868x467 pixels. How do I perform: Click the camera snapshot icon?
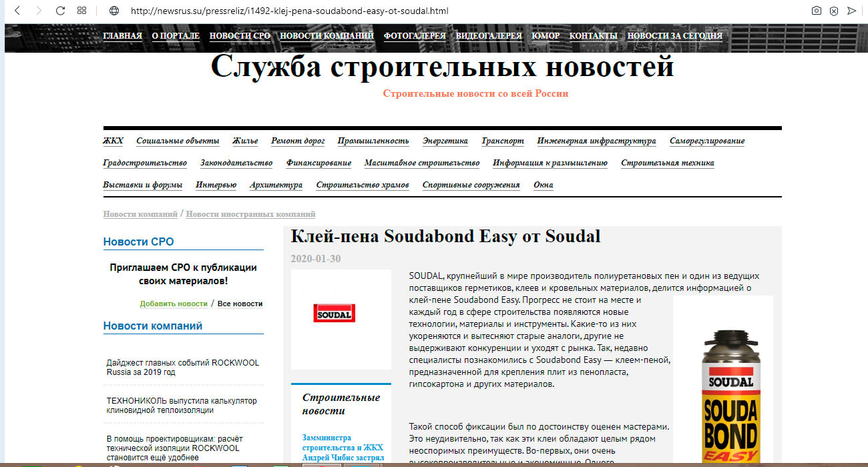tap(816, 11)
